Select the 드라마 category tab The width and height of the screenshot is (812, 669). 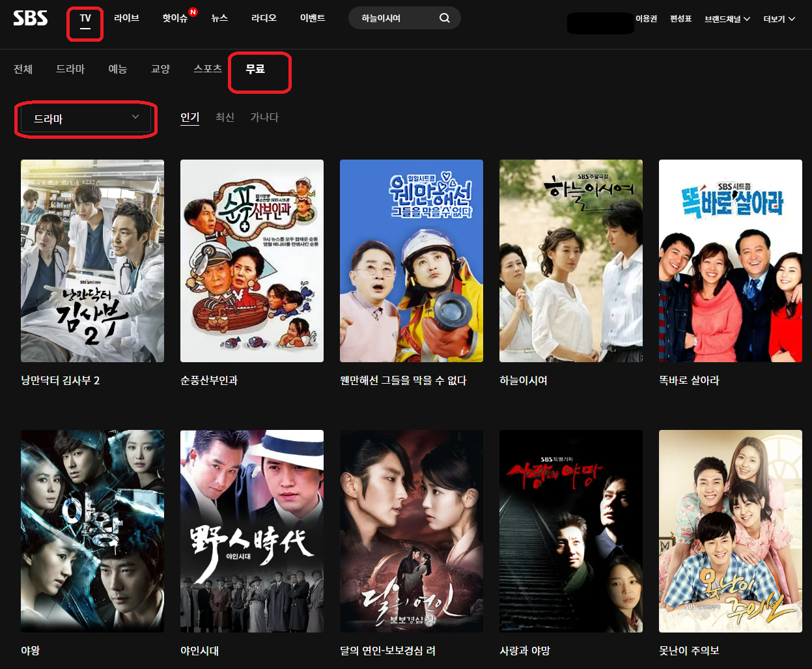(70, 69)
